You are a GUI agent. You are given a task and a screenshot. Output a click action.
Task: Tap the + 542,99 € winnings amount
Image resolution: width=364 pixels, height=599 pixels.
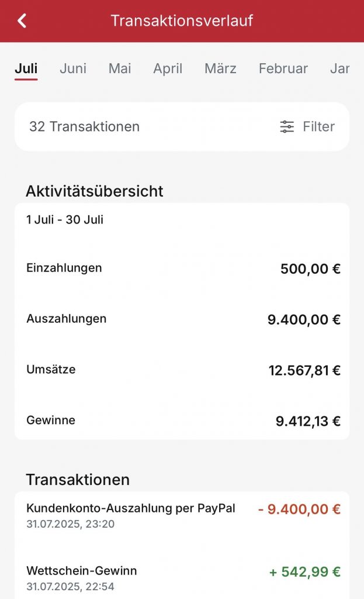coord(304,572)
